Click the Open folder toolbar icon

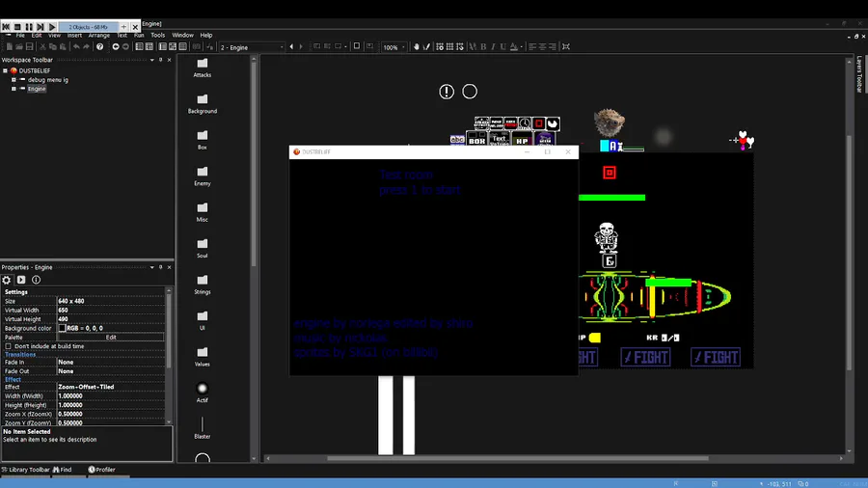(19, 47)
